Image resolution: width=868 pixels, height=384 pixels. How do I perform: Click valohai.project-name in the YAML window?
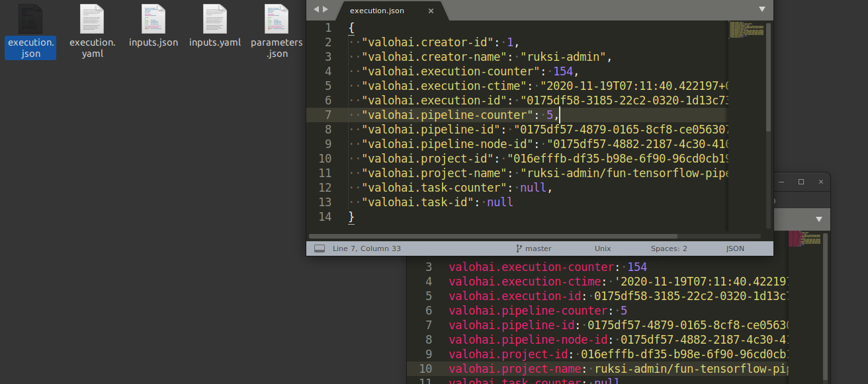point(515,369)
